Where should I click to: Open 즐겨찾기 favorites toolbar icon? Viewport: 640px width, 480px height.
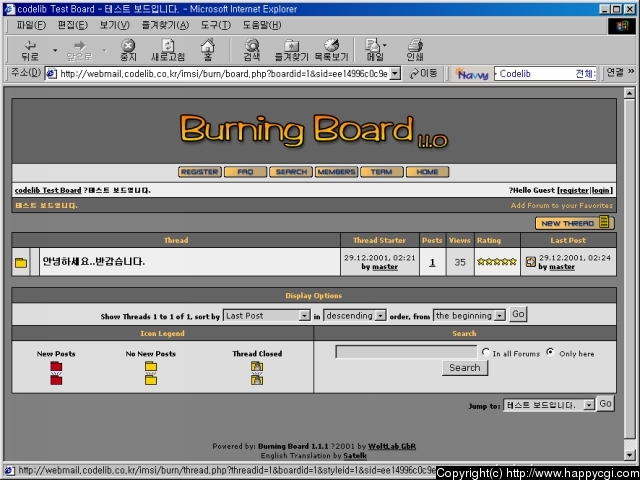pos(291,51)
